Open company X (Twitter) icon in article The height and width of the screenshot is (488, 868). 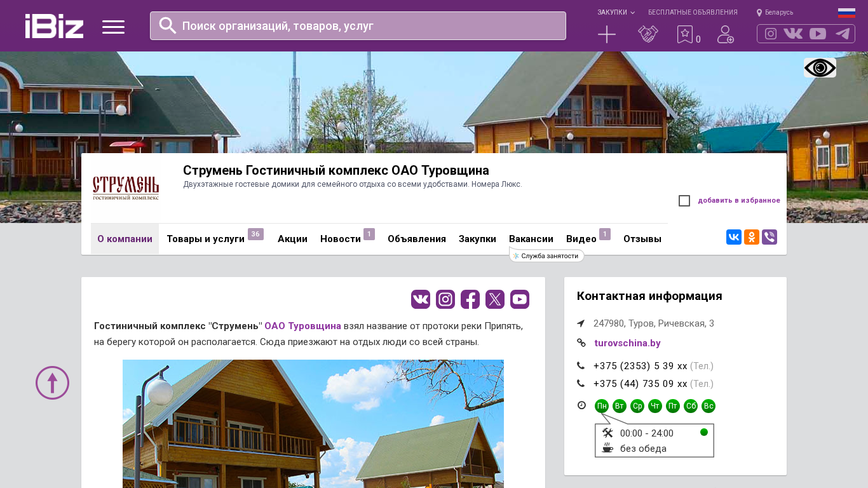(x=495, y=299)
